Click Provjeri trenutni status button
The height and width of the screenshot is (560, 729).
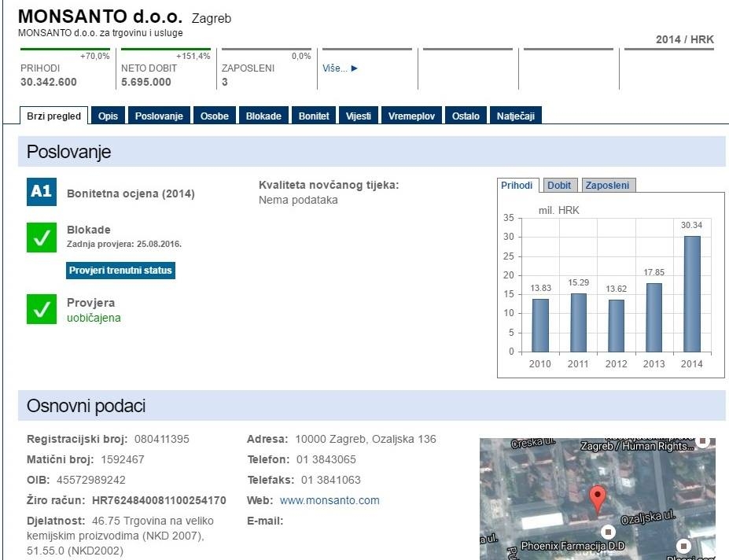click(120, 271)
